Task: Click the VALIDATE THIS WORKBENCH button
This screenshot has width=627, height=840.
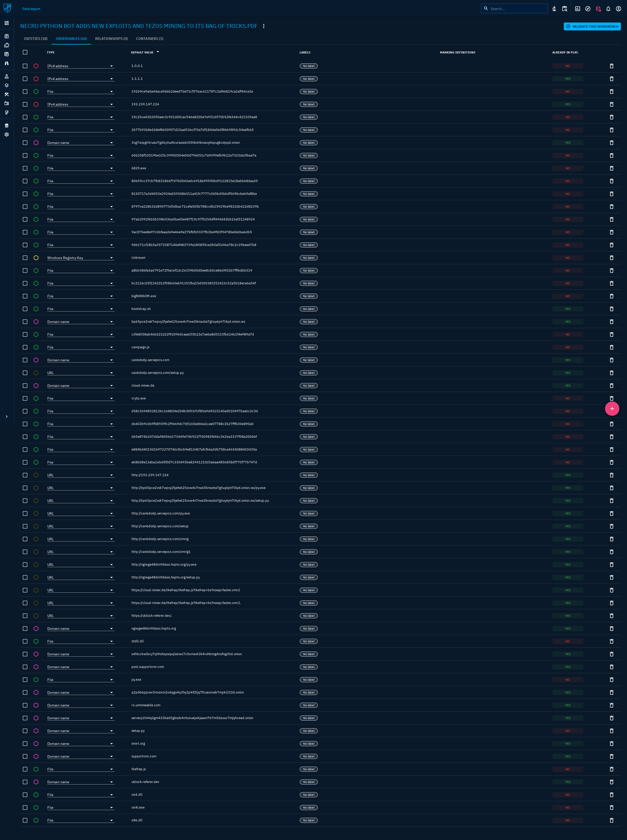Action: [x=592, y=27]
